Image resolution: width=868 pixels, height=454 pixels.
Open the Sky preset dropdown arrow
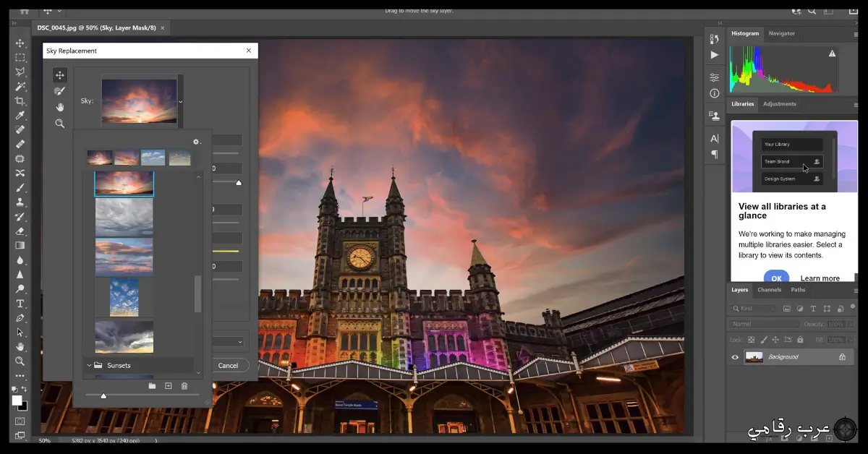(181, 101)
